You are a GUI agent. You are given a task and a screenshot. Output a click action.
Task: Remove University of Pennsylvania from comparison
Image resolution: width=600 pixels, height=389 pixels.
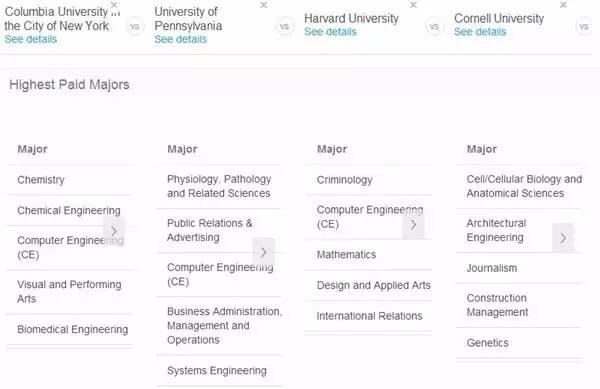point(264,5)
